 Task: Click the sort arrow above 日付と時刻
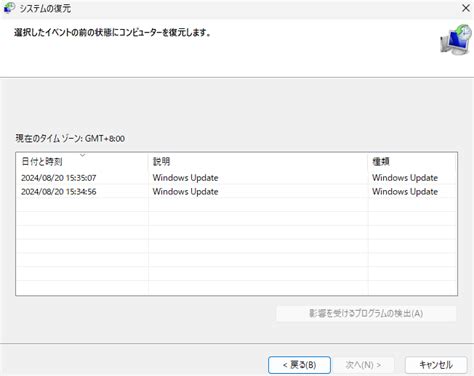[x=82, y=155]
